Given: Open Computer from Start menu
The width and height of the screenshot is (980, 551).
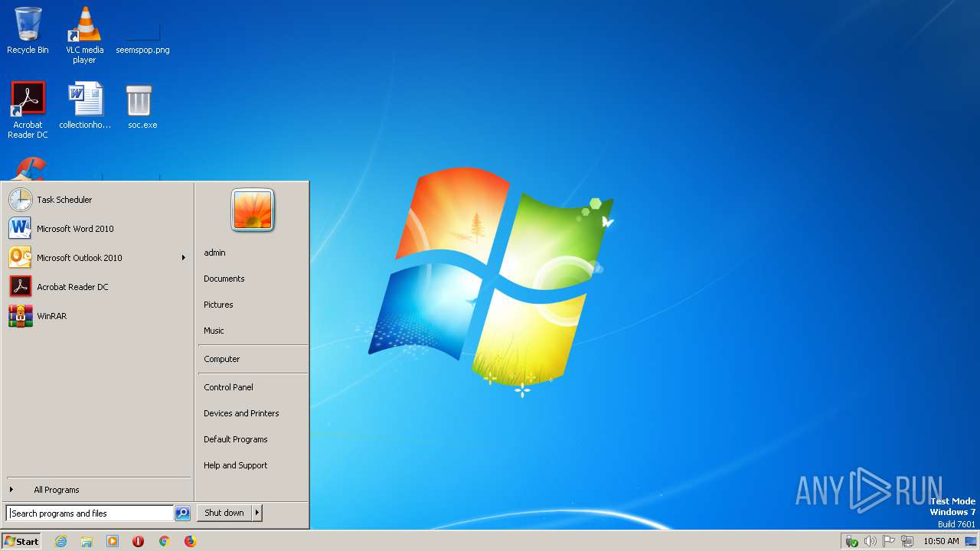Looking at the screenshot, I should (x=253, y=359).
